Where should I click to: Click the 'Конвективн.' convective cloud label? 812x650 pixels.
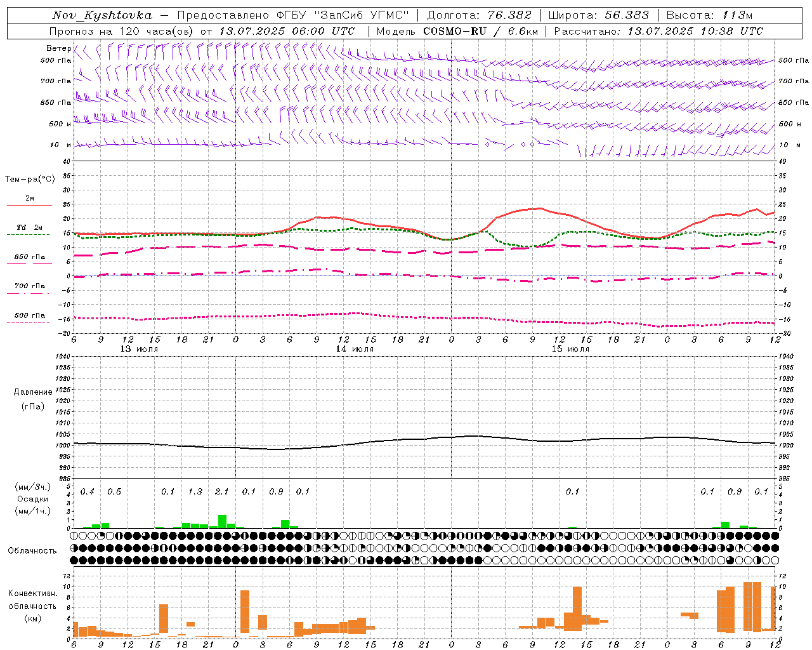pos(32,594)
